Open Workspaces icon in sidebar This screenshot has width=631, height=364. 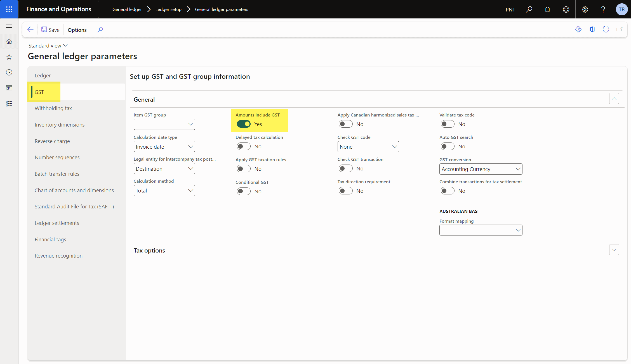[9, 88]
